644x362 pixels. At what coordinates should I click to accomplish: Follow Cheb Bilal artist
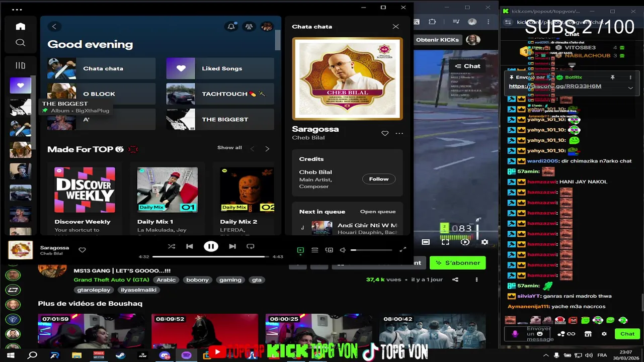379,179
